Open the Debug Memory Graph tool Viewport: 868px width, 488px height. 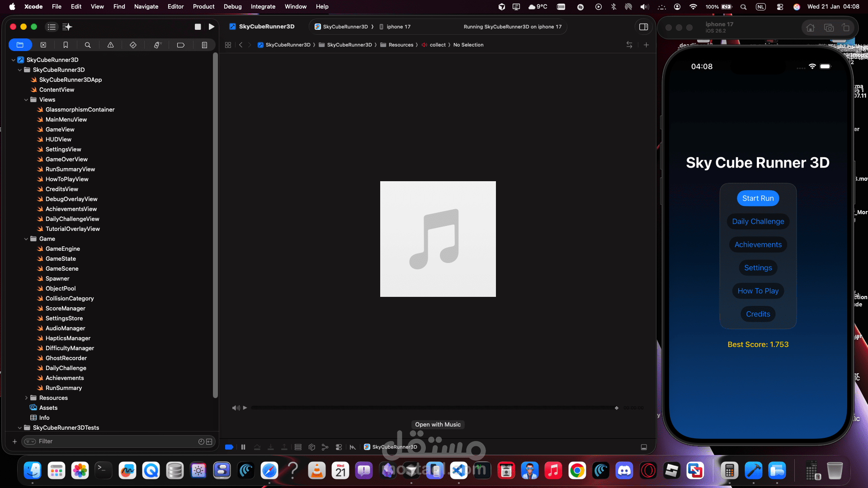[325, 447]
